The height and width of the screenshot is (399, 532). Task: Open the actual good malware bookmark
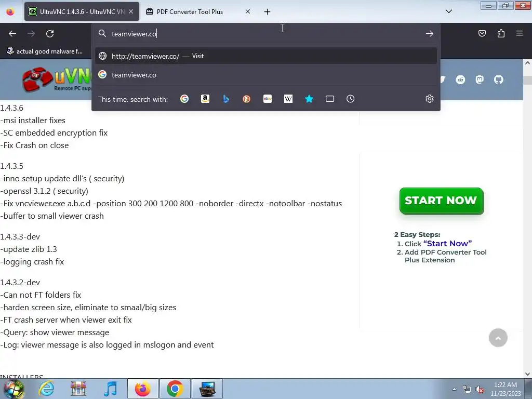point(45,51)
